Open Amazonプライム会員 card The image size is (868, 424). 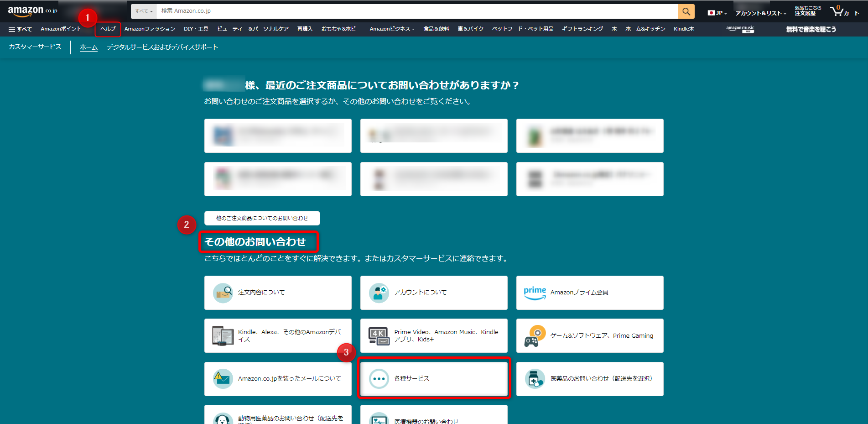590,293
